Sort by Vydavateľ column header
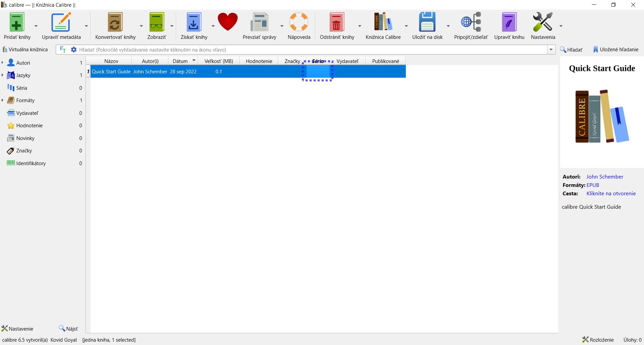Screen dimensions: 644x345 point(347,61)
